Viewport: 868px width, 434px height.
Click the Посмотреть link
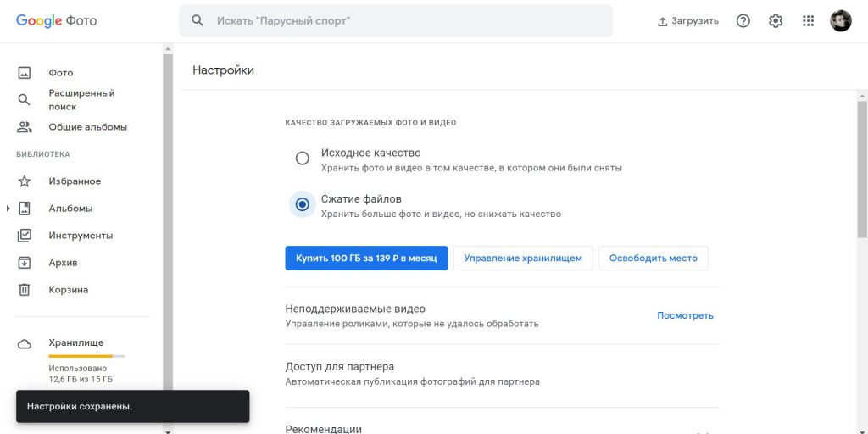[x=685, y=315]
